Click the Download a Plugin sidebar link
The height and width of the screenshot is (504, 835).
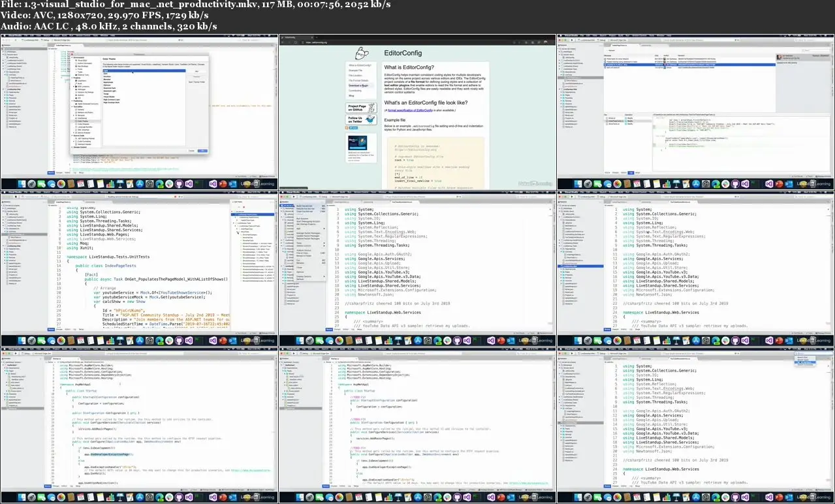tap(359, 86)
